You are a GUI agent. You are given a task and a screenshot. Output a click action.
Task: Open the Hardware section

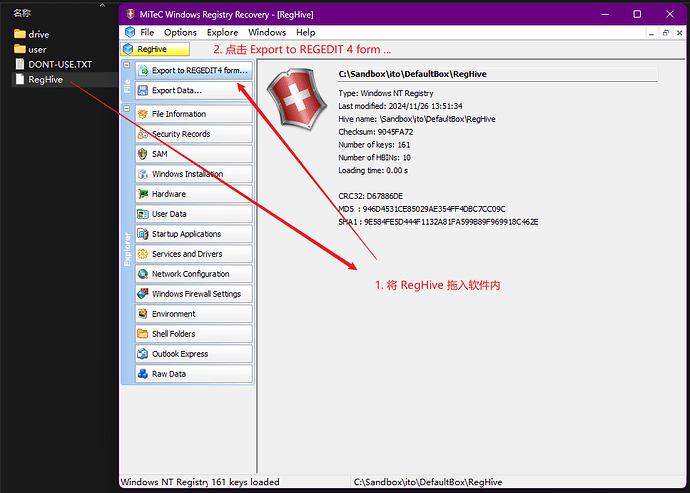[x=194, y=194]
